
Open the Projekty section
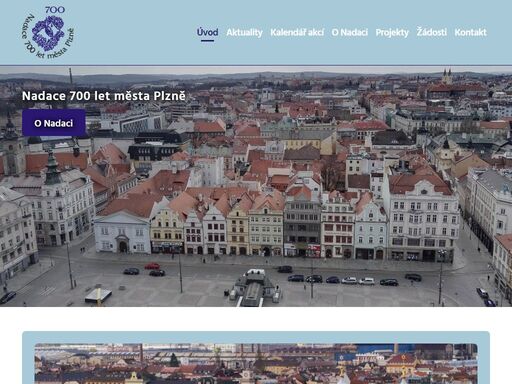[x=392, y=32]
